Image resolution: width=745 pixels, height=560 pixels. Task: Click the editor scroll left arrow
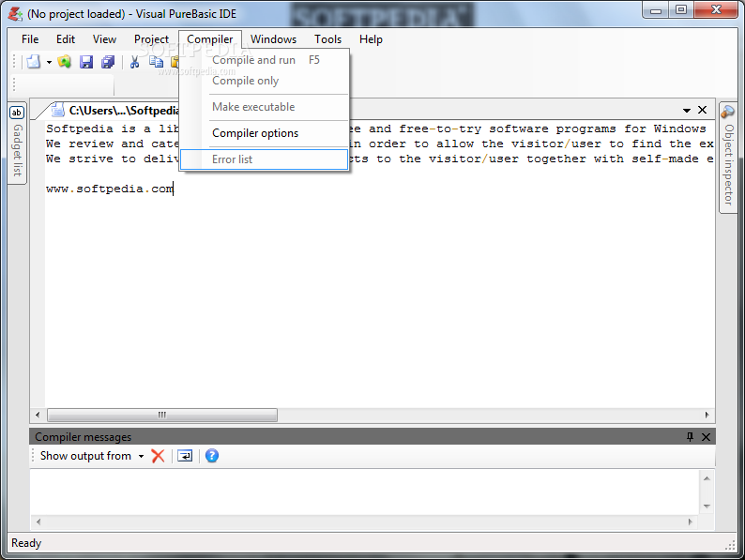point(38,415)
